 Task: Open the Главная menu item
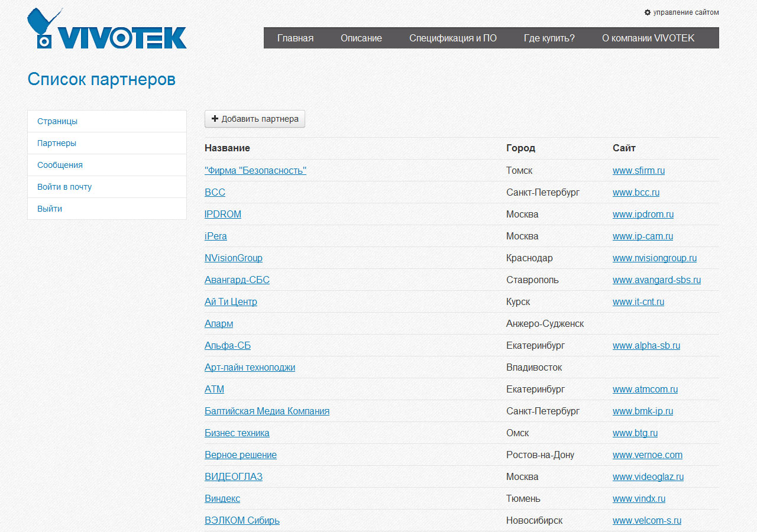(x=295, y=38)
